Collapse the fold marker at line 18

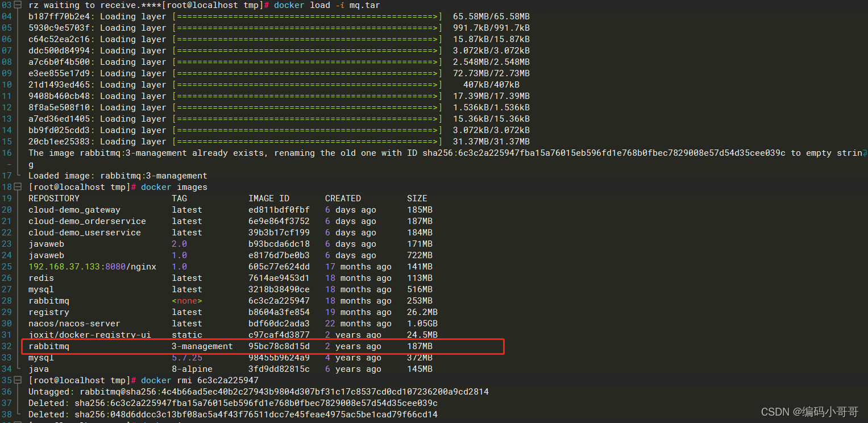click(x=17, y=187)
